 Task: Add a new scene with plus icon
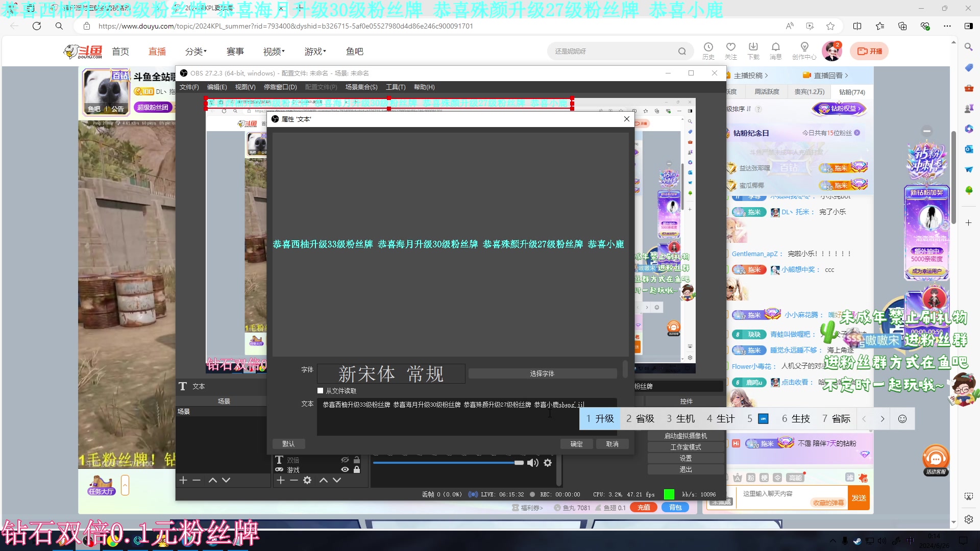pos(183,480)
